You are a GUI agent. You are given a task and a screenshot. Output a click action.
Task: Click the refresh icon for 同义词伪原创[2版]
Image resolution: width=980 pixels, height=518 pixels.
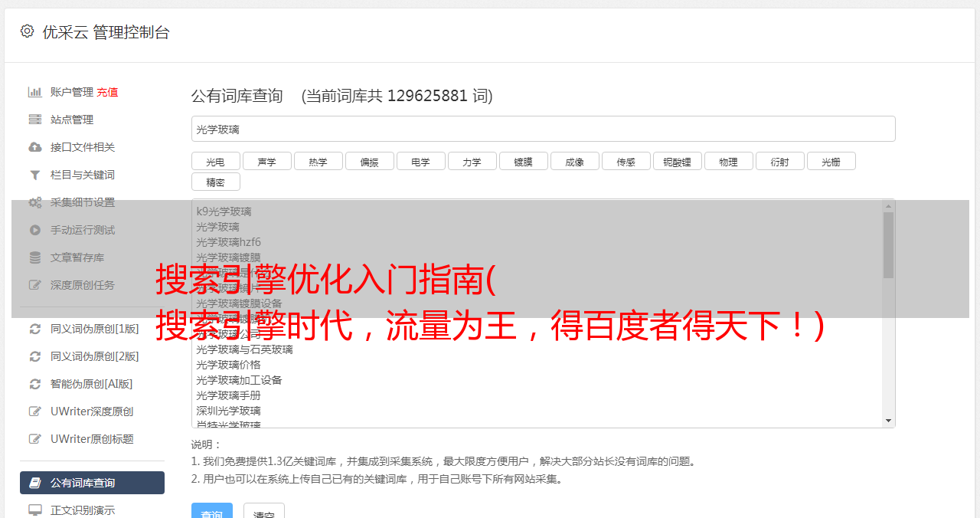(x=34, y=356)
